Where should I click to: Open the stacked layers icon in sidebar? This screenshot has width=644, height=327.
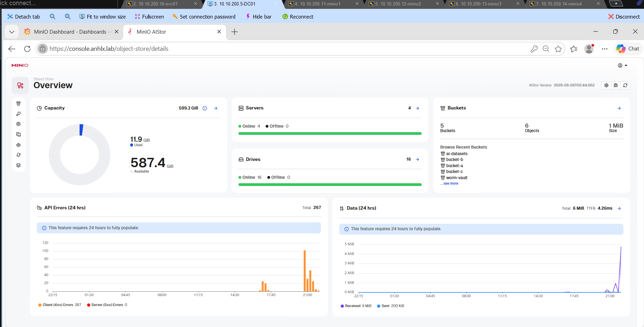pyautogui.click(x=19, y=165)
